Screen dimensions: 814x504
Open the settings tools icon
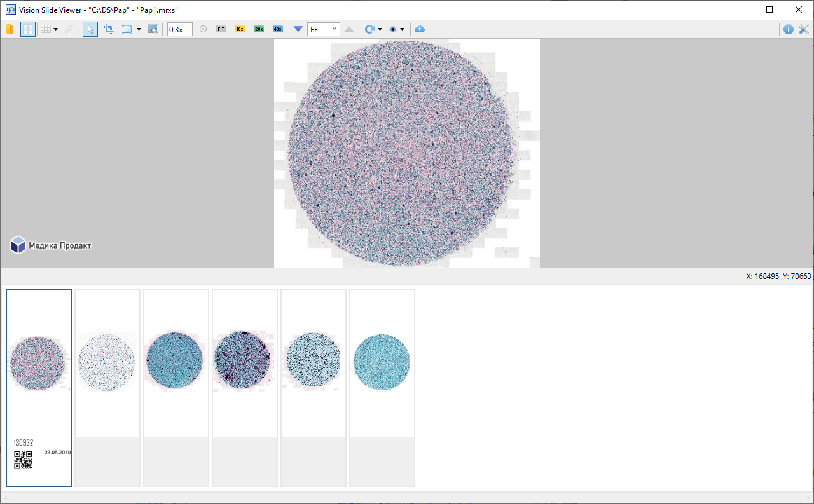coord(804,29)
